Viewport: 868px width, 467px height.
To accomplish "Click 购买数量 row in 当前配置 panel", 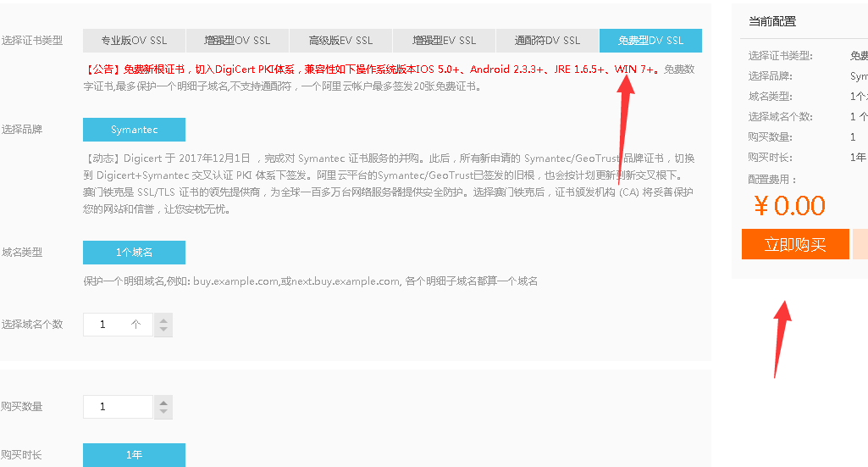I will [807, 136].
